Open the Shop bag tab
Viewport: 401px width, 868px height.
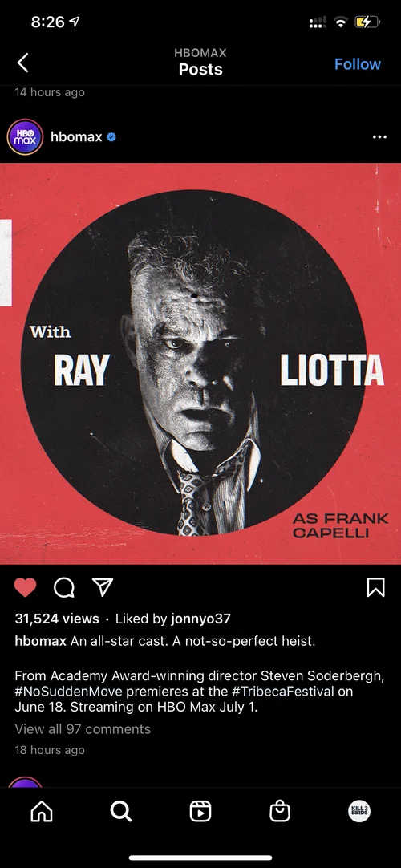tap(279, 812)
